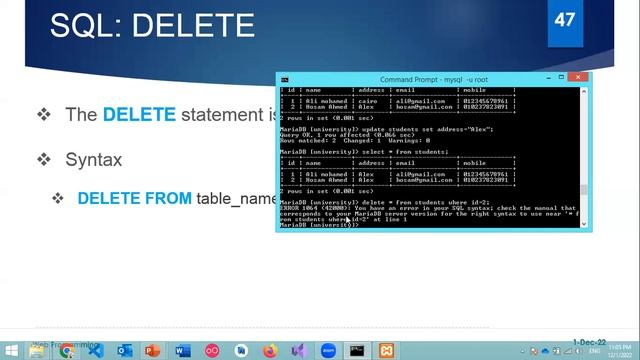Click the Command Prompt window system menu icon
640x360 pixels.
coord(284,80)
